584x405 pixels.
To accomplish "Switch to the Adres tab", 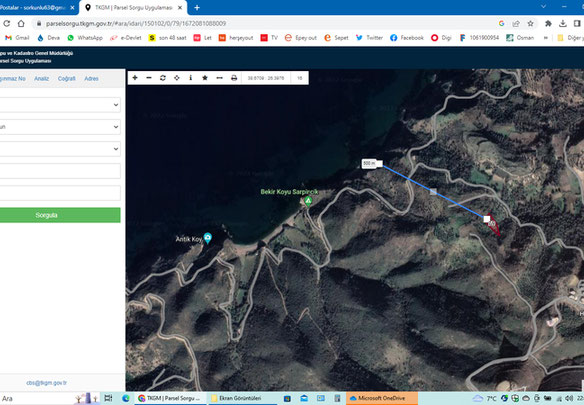I will (91, 79).
